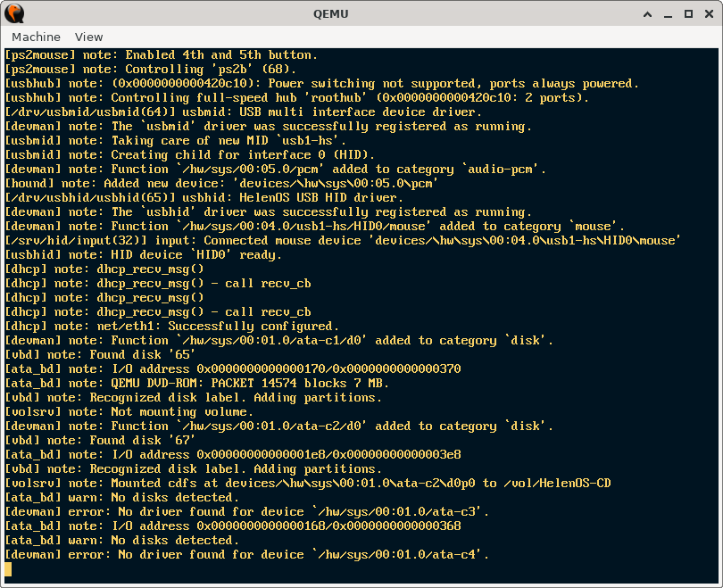Click "HID device `HID0' ready." line
Viewport: 723px width, 588px height.
coord(144,255)
